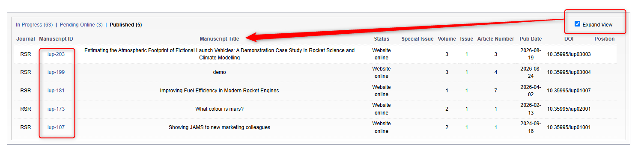Open manuscript iup-181 link
This screenshot has height=165, width=644.
pos(56,91)
